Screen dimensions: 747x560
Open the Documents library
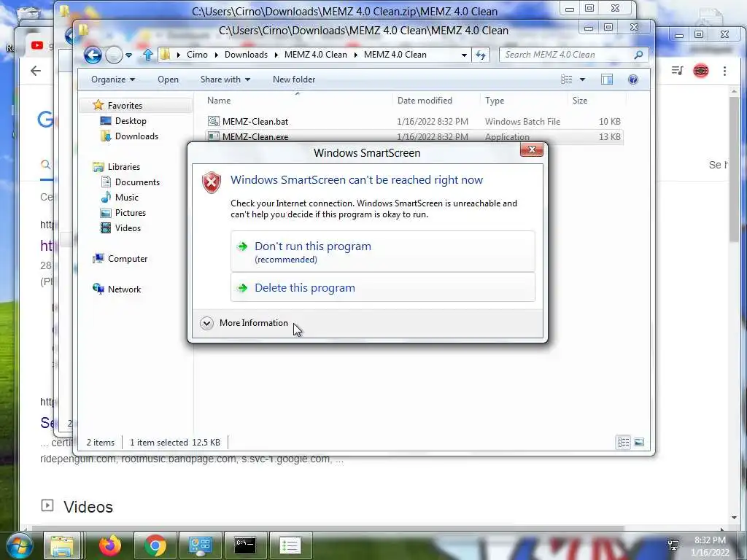click(x=137, y=182)
